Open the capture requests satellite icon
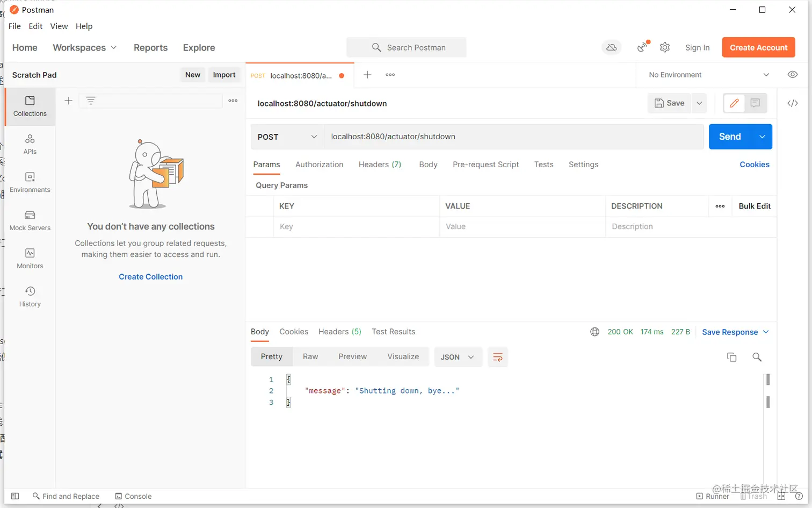Screen dimensions: 812x508 [643, 47]
